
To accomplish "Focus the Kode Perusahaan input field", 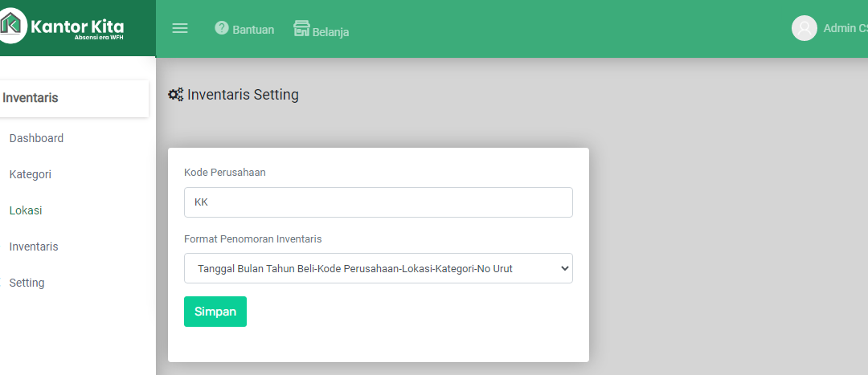I will coord(378,202).
